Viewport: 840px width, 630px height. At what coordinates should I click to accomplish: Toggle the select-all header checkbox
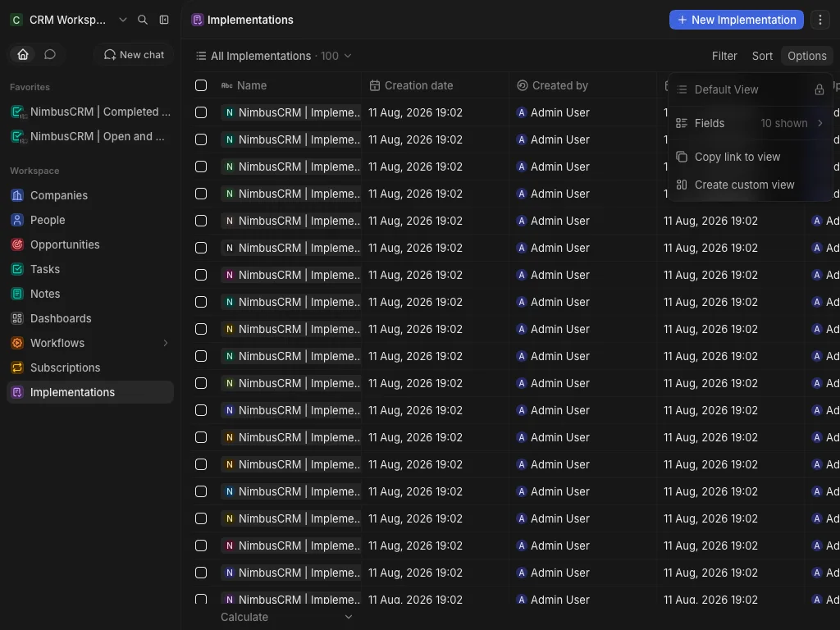pyautogui.click(x=201, y=85)
